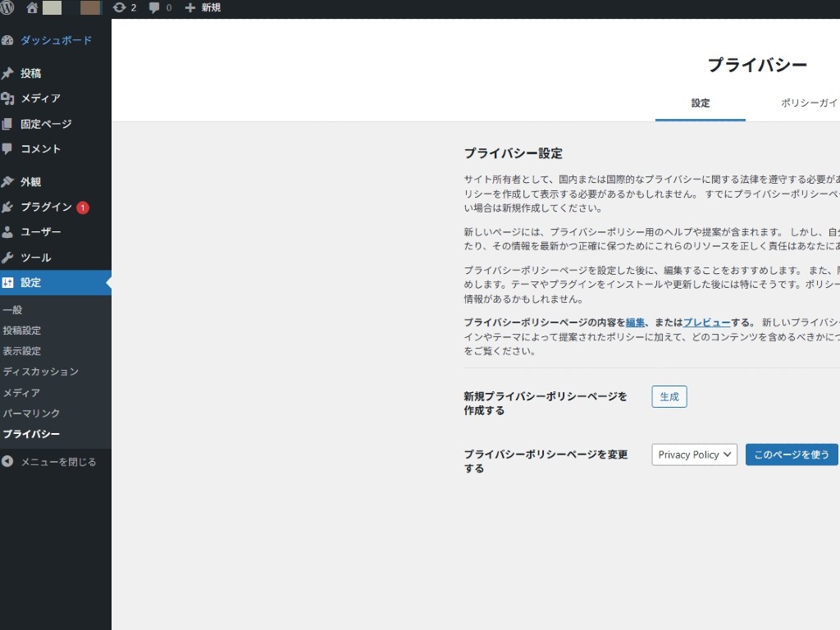Click the 新規プライバシーポリシーページを作成する label
Viewport: 840px width, 630px height.
(x=546, y=404)
